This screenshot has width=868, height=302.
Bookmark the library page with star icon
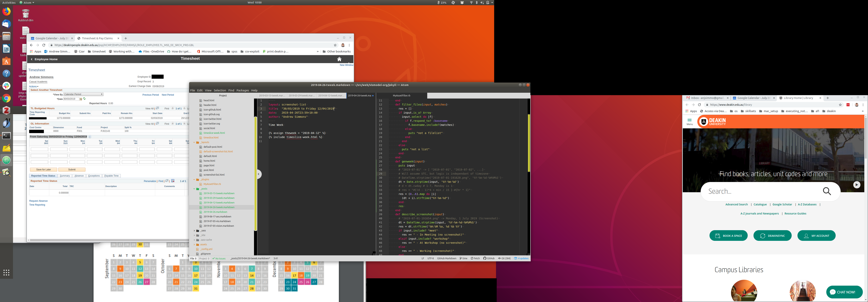coord(840,105)
